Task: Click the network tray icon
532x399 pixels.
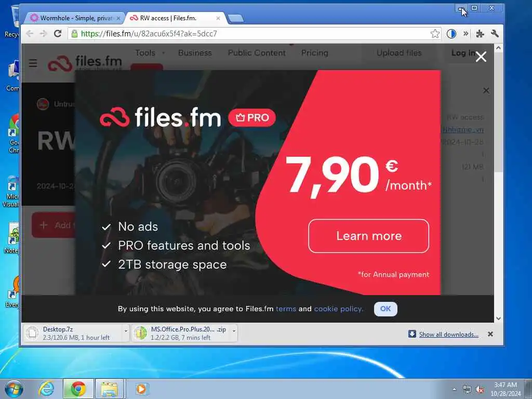Action: click(x=467, y=390)
